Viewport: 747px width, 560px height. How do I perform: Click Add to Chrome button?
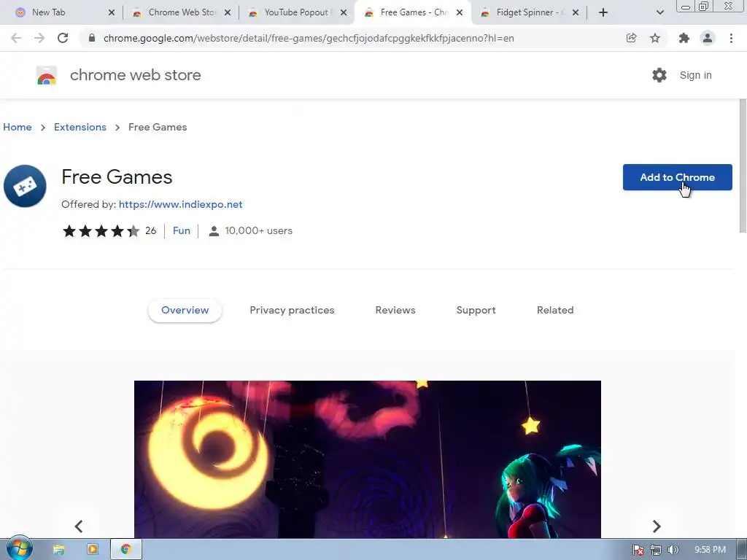click(x=678, y=177)
